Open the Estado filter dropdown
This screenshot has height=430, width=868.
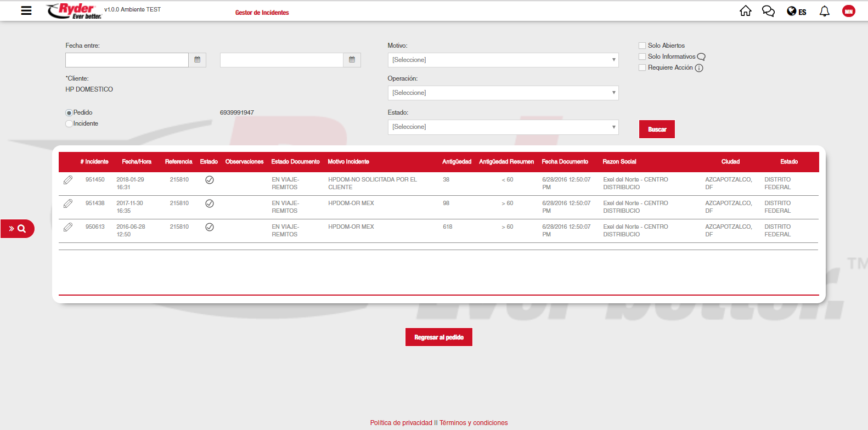[503, 127]
